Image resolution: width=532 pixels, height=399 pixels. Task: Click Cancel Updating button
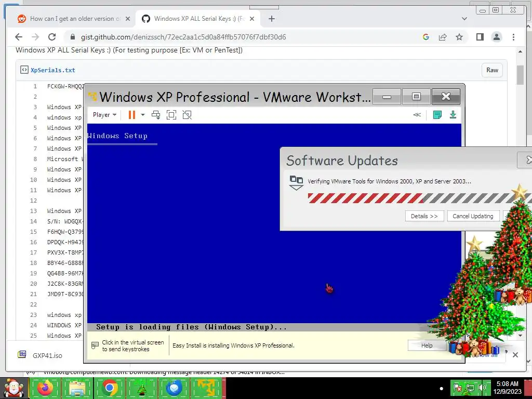click(x=473, y=216)
